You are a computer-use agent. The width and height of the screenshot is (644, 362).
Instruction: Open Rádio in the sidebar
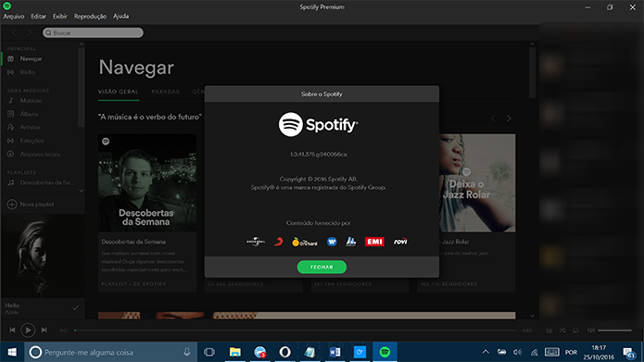[27, 72]
